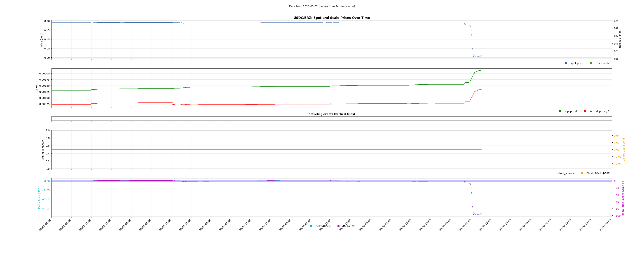Click the 'Delta Price (USD)' axis label
This screenshot has height=255, width=644.
(39, 198)
